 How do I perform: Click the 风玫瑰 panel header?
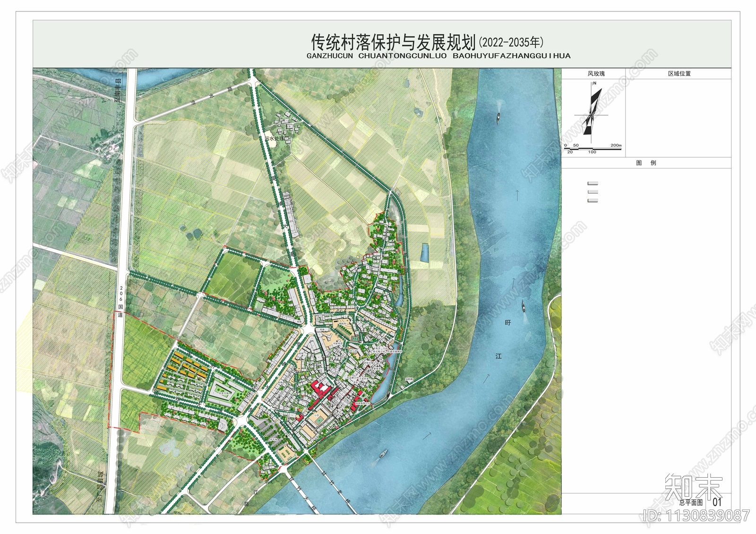596,74
